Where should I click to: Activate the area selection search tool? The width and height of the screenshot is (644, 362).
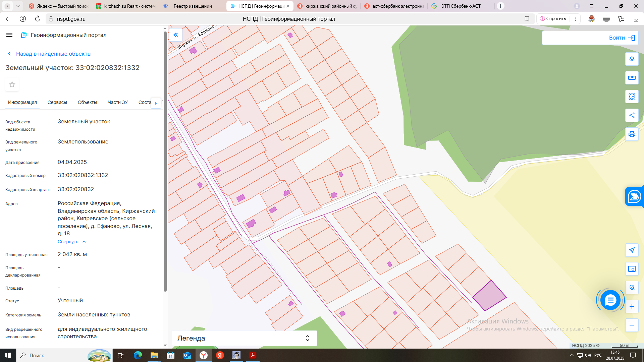pos(632,97)
